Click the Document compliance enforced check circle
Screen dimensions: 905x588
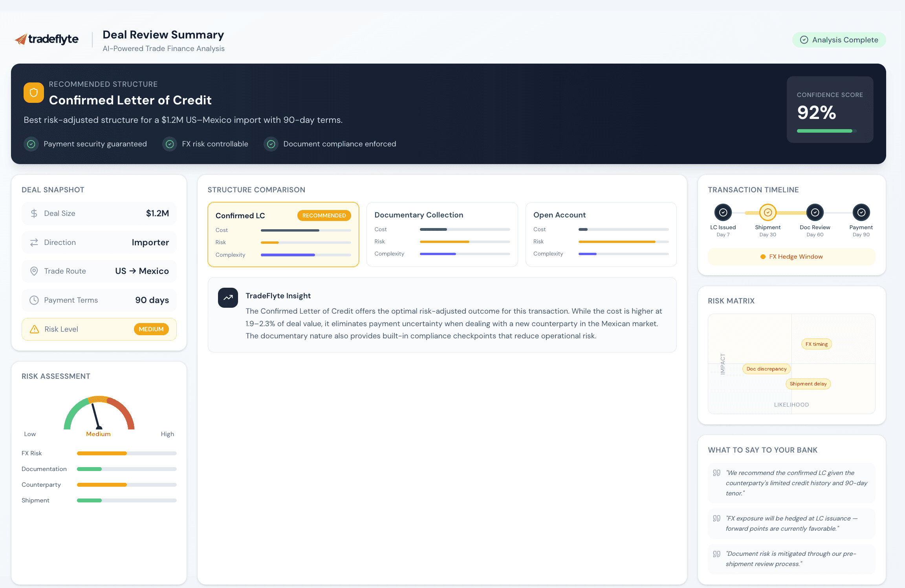(x=271, y=144)
